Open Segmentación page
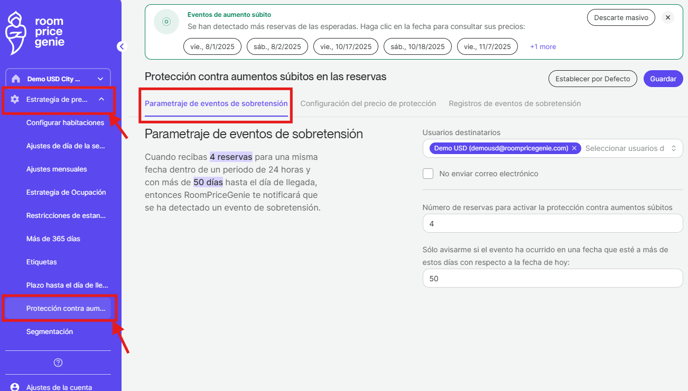Viewport: 688px width, 391px height. [x=50, y=332]
